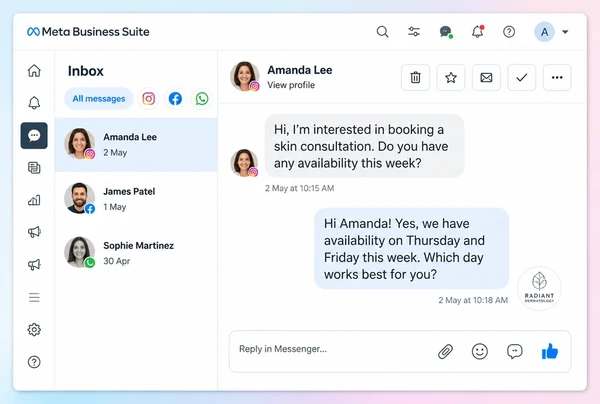Open notifications bell in top bar
The image size is (600, 404).
click(x=478, y=31)
